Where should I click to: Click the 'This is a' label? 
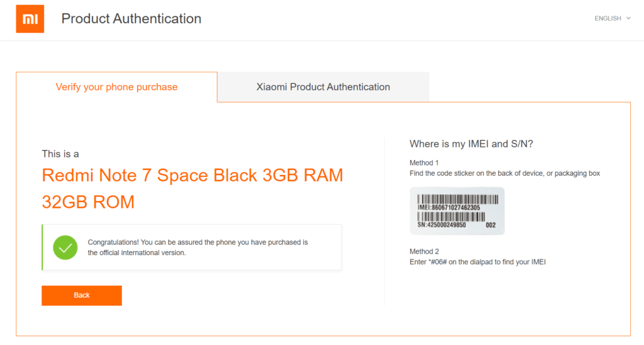click(x=60, y=154)
